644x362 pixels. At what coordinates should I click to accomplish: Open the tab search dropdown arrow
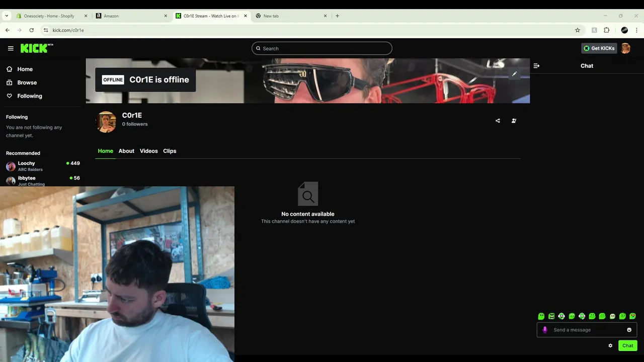click(7, 16)
